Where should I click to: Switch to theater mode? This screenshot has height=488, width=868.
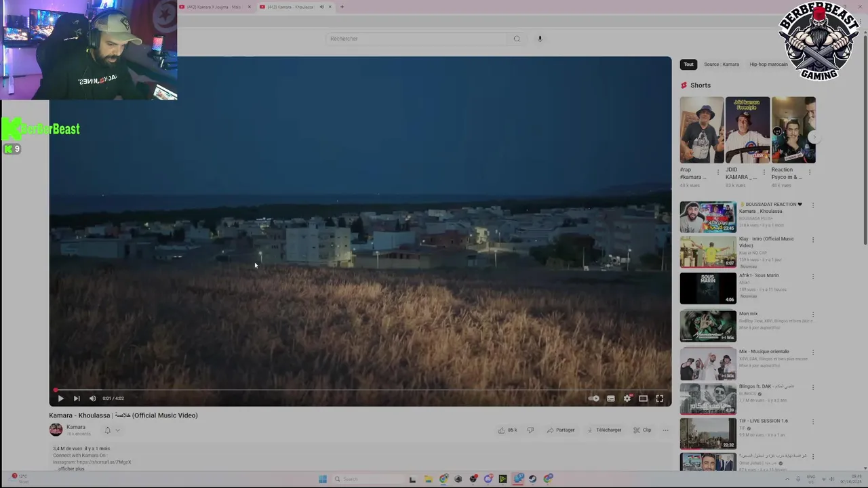point(643,399)
